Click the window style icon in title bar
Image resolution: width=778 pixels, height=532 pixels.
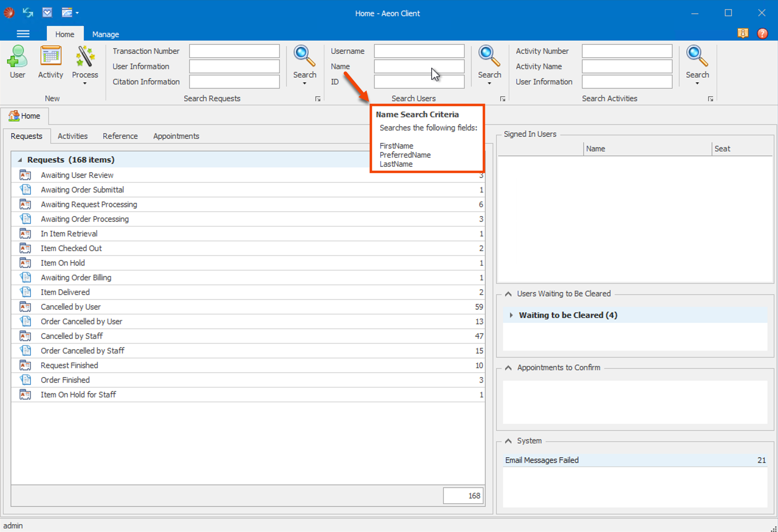point(67,12)
